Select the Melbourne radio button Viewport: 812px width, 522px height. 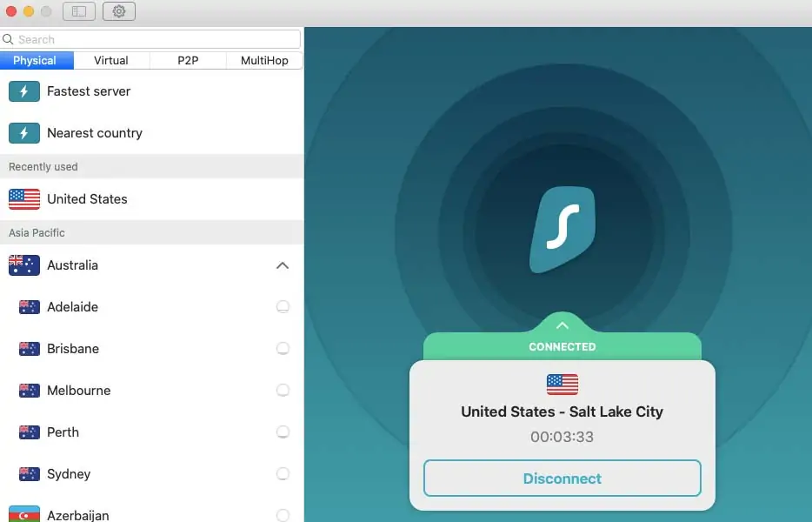click(x=283, y=390)
